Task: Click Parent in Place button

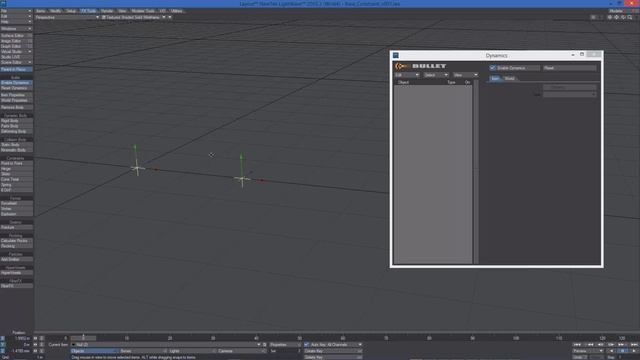Action: 16,69
